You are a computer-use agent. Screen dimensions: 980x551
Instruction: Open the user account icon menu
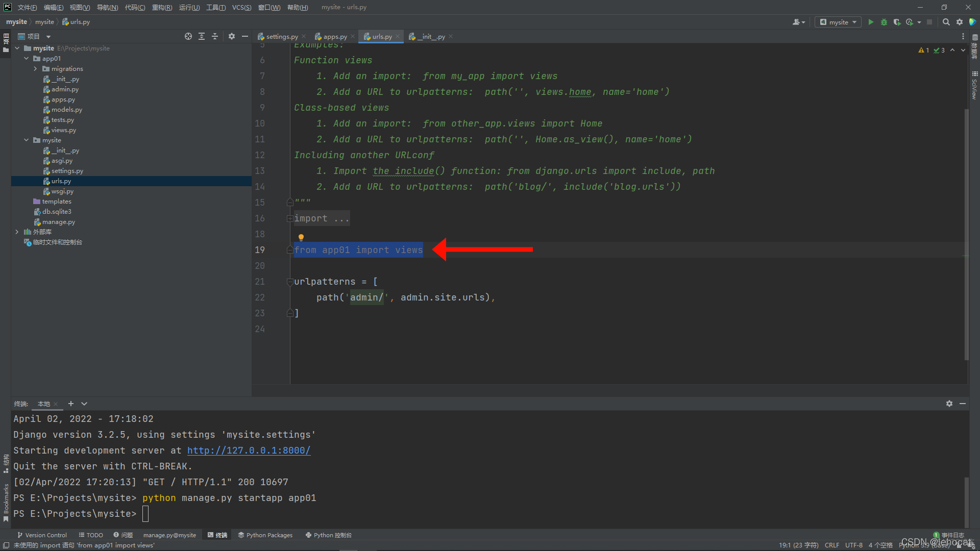[x=798, y=22]
